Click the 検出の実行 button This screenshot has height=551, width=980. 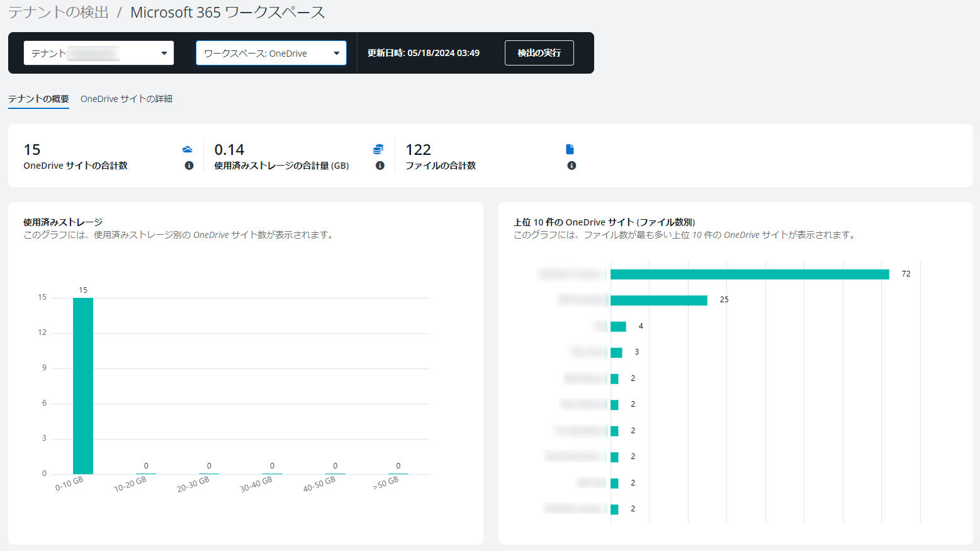tap(539, 53)
